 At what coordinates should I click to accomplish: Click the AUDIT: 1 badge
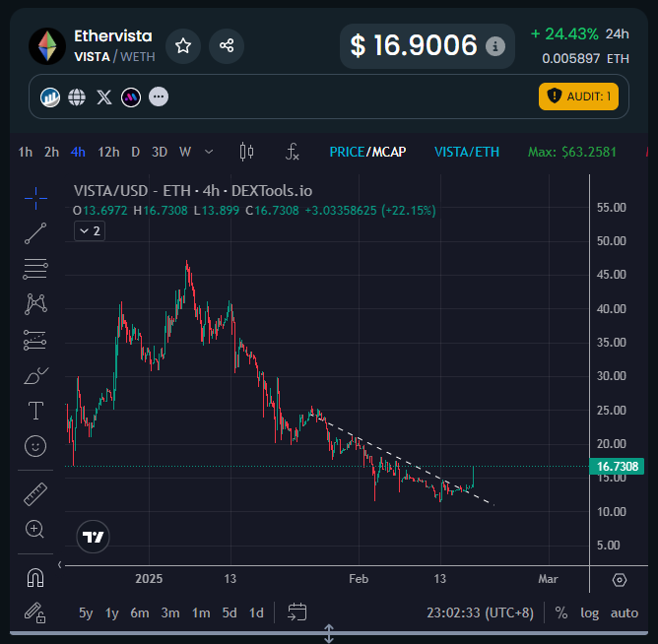[578, 97]
